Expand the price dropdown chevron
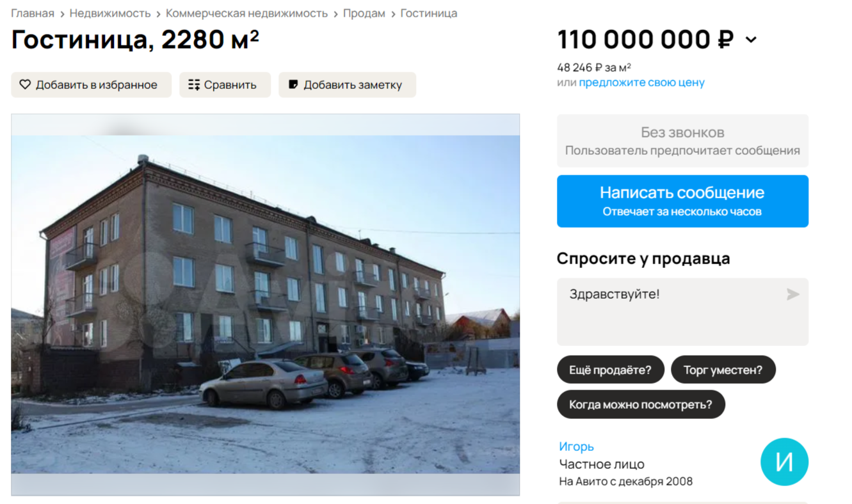Screen dimensions: 852x504 coord(751,40)
